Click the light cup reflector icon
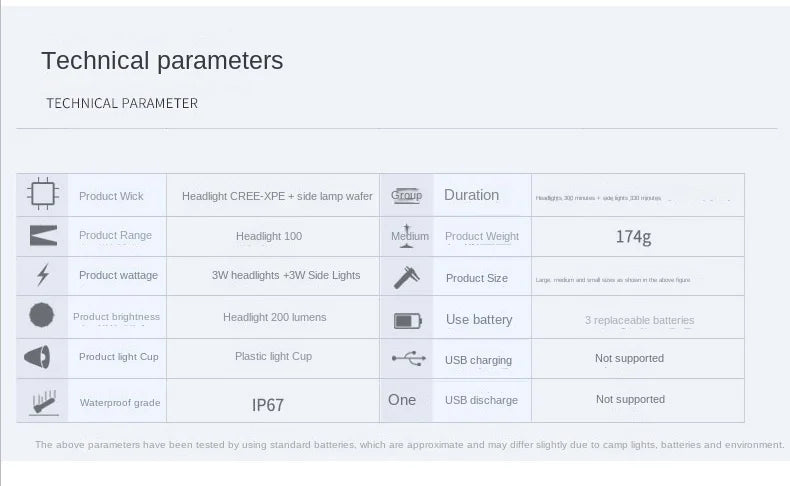 click(x=38, y=357)
